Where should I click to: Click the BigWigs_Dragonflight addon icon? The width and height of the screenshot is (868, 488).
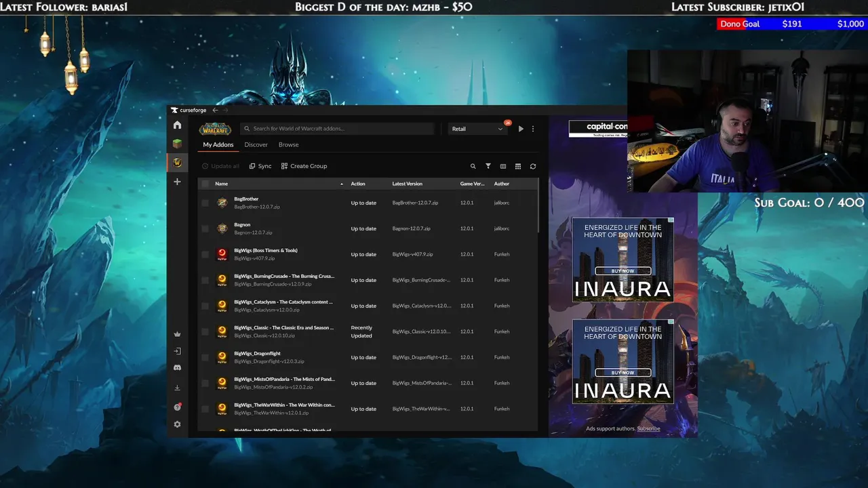(x=222, y=357)
